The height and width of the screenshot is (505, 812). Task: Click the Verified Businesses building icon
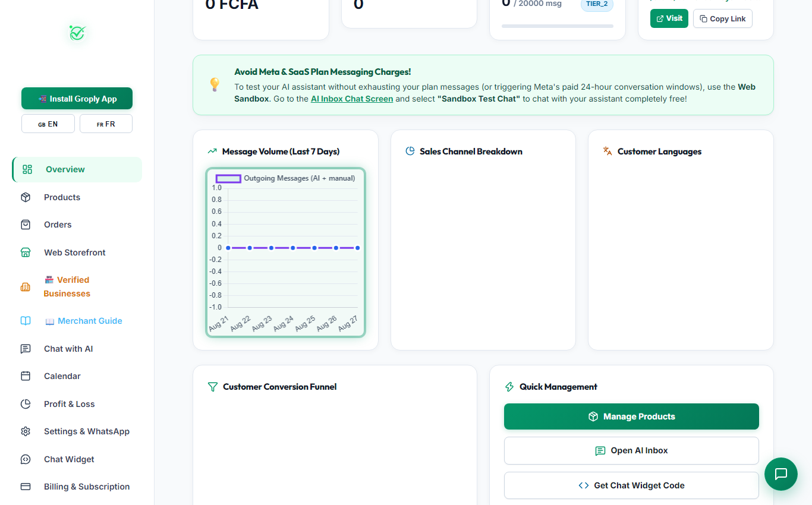[x=26, y=287]
